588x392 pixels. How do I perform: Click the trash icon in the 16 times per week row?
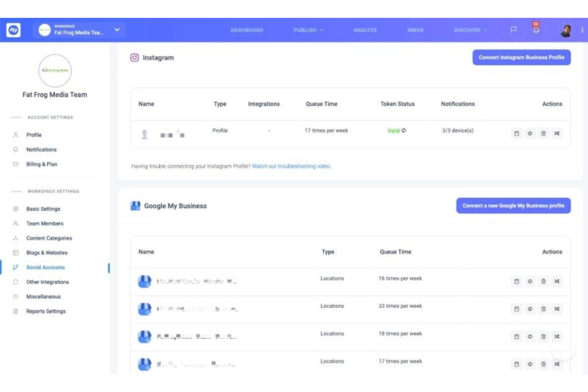coord(544,281)
